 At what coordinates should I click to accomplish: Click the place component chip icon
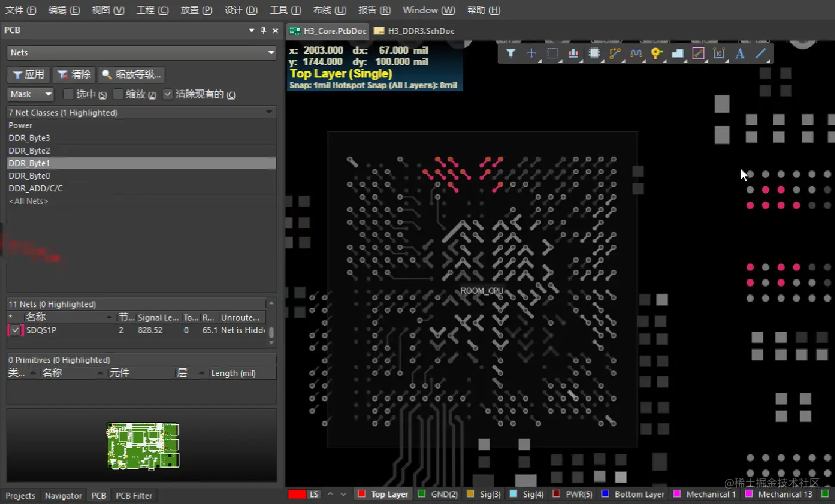coord(594,54)
